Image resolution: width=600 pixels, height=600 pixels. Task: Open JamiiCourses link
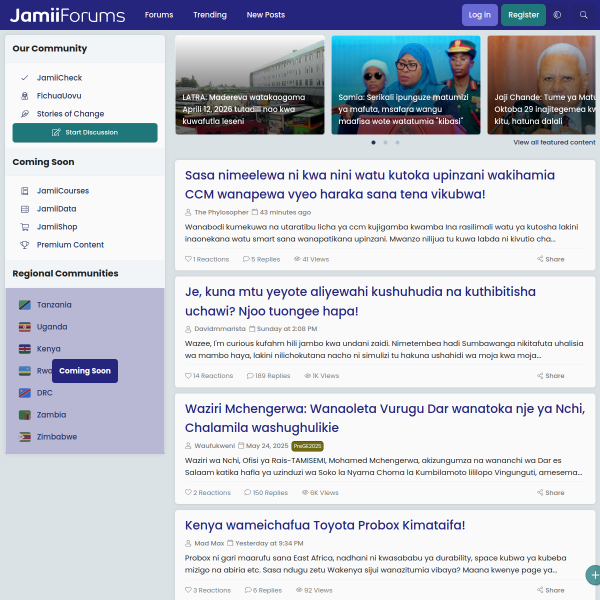pos(63,191)
